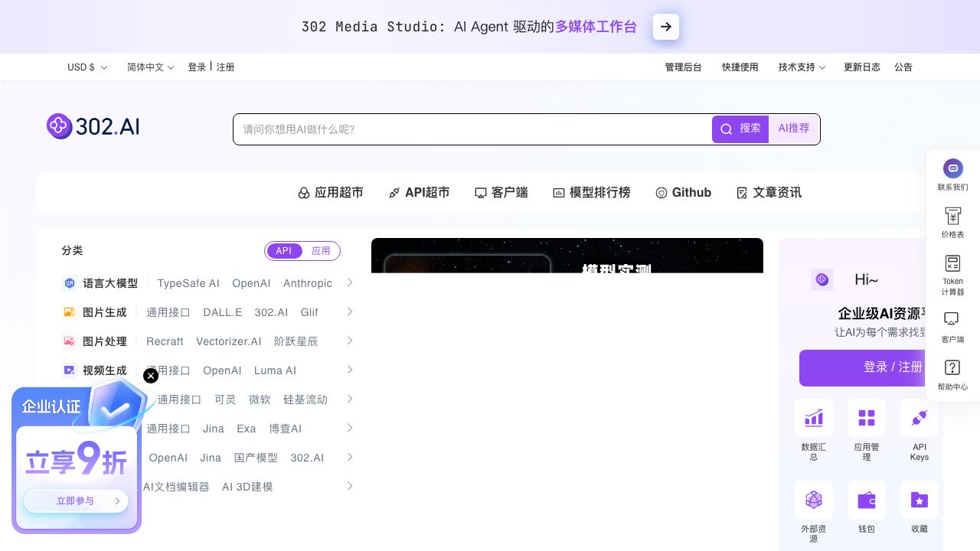
Task: Open the 应用管理 grid icon
Action: coord(867,418)
